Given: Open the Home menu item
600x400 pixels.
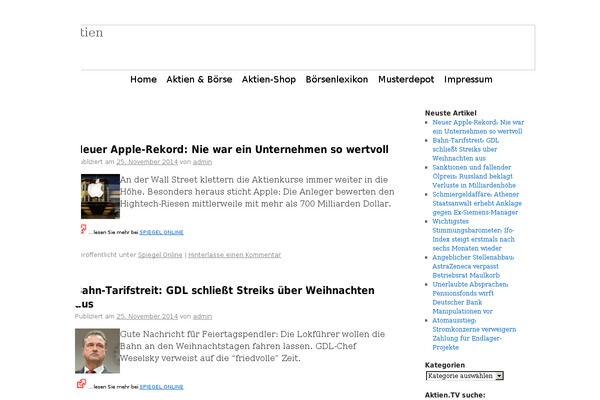Looking at the screenshot, I should click(143, 79).
